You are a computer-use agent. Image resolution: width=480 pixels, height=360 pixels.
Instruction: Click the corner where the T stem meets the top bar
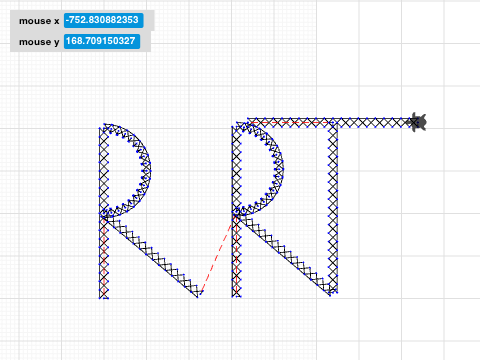tap(333, 123)
